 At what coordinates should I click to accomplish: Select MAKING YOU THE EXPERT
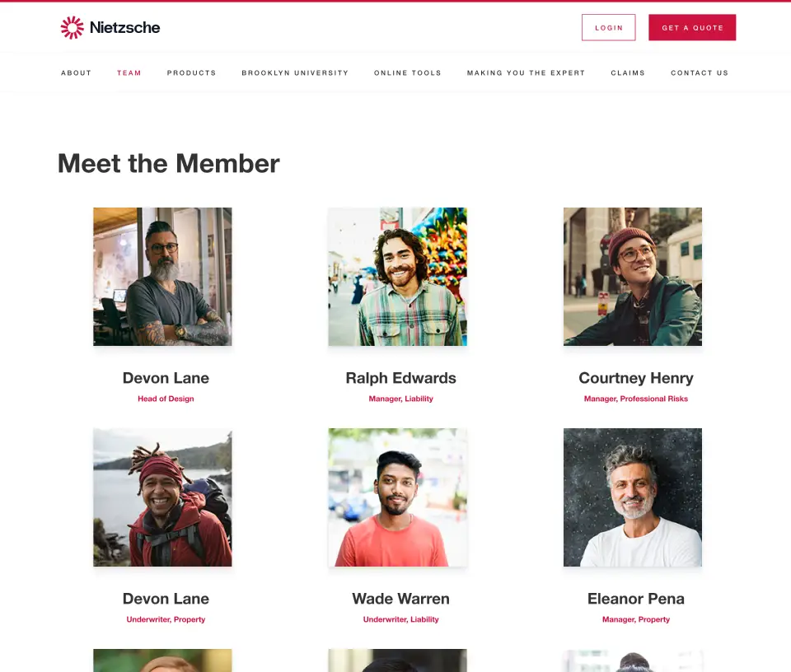point(526,72)
